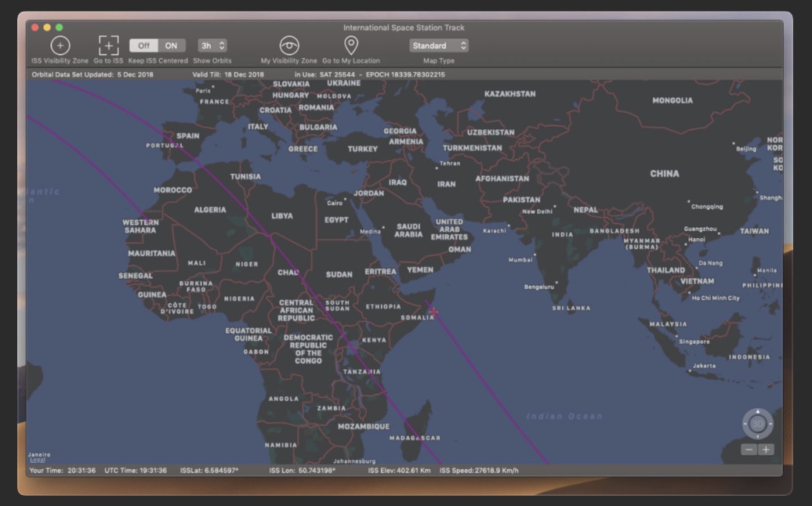Open the Map Type Standard dropdown
The image size is (812, 506).
(439, 45)
